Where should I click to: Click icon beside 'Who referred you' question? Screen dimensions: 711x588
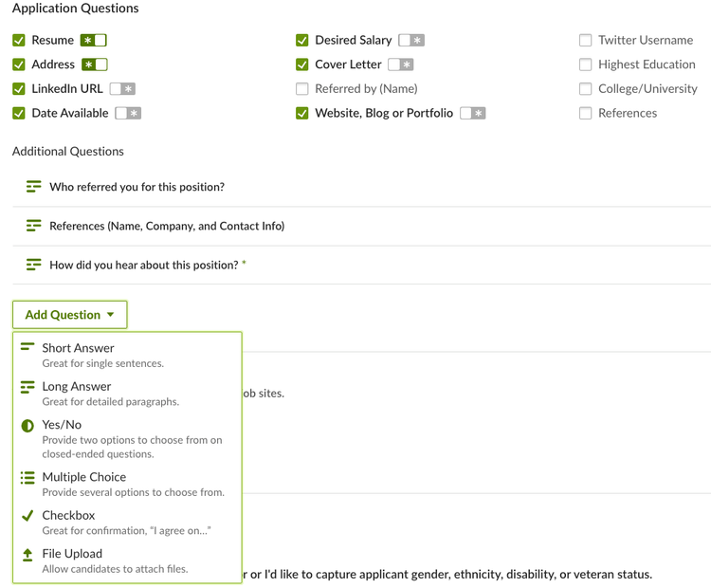(x=33, y=187)
